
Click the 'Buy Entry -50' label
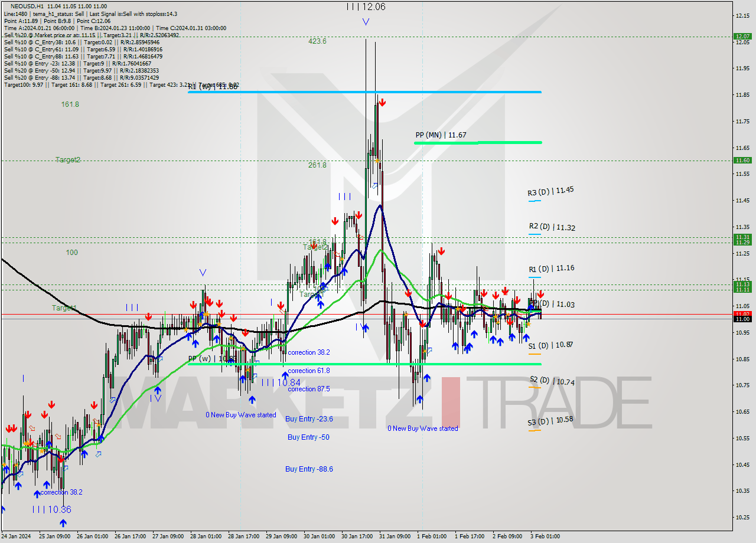pyautogui.click(x=308, y=437)
